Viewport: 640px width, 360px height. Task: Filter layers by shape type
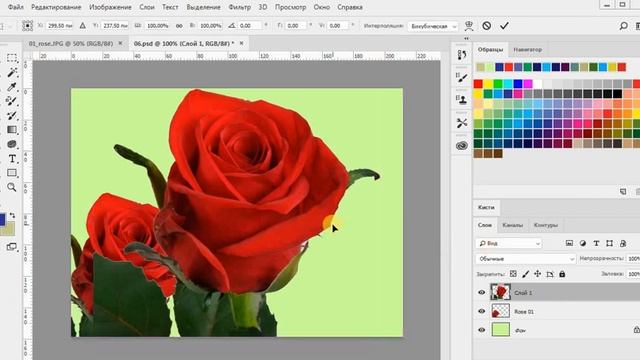coord(609,243)
